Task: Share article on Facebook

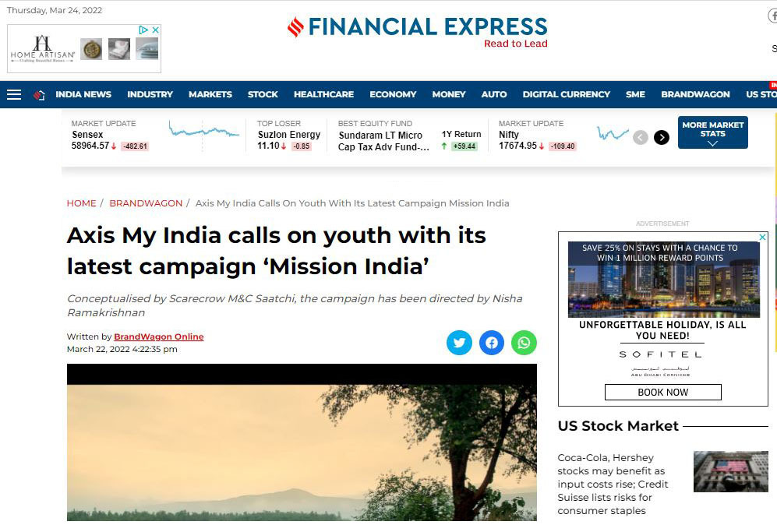Action: click(x=492, y=343)
